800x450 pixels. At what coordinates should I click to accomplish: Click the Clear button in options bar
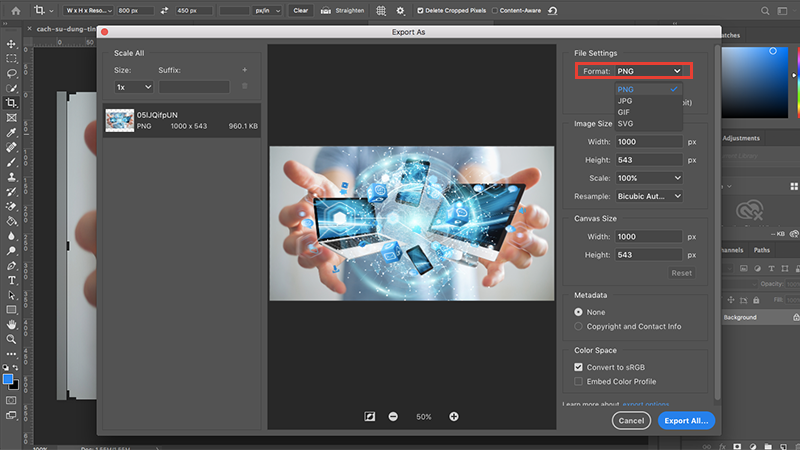coord(301,10)
